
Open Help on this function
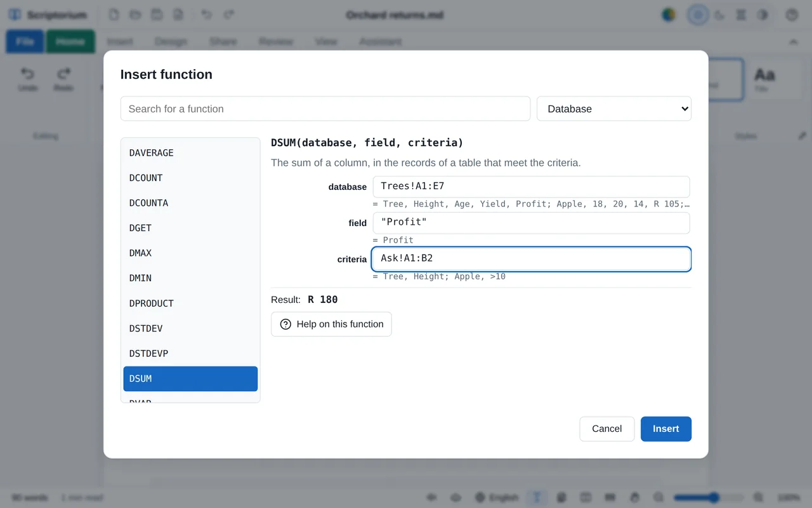(x=331, y=324)
